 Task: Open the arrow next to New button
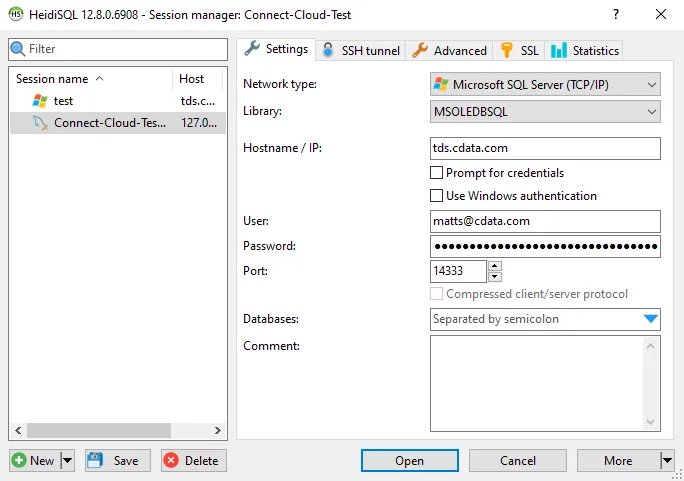click(x=67, y=461)
